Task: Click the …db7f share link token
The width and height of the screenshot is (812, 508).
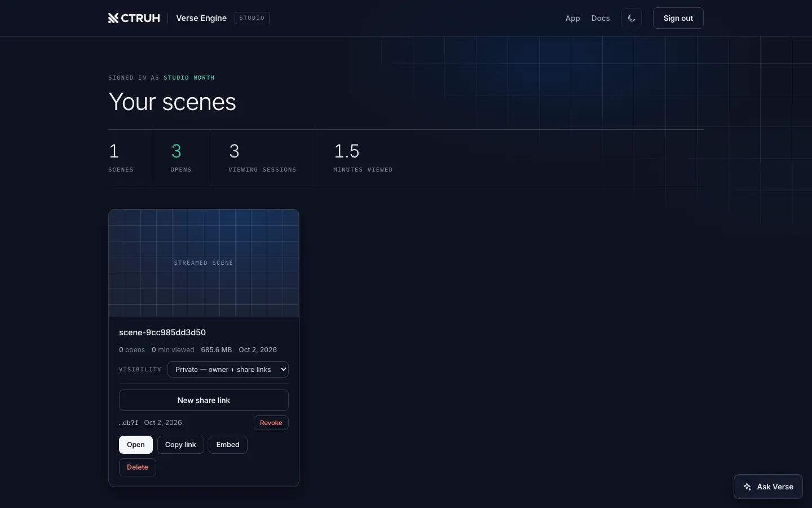Action: coord(129,423)
